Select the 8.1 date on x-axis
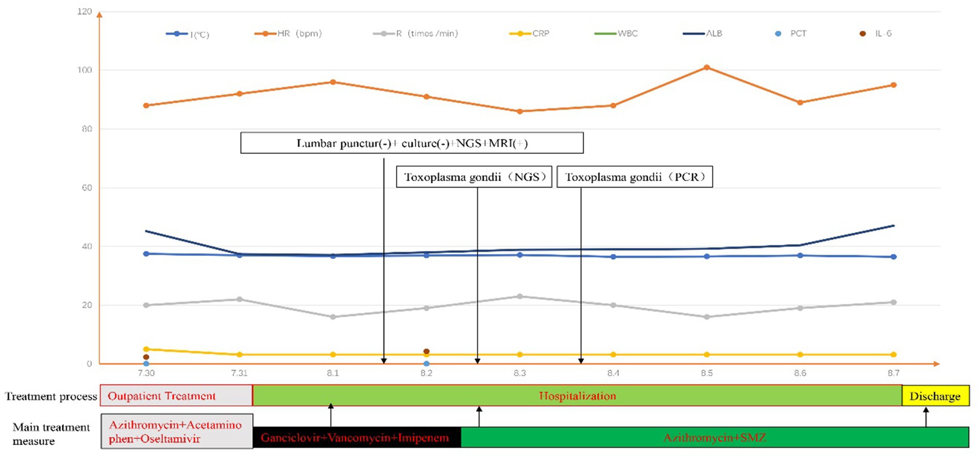This screenshot has width=980, height=460. pos(333,373)
